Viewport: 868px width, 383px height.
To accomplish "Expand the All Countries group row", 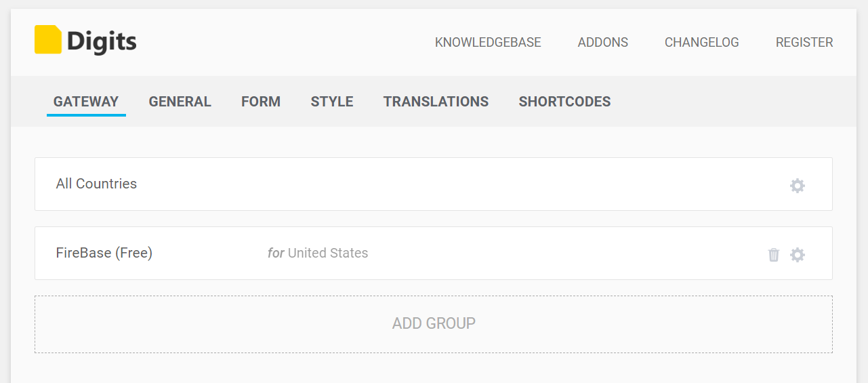I will click(x=434, y=184).
